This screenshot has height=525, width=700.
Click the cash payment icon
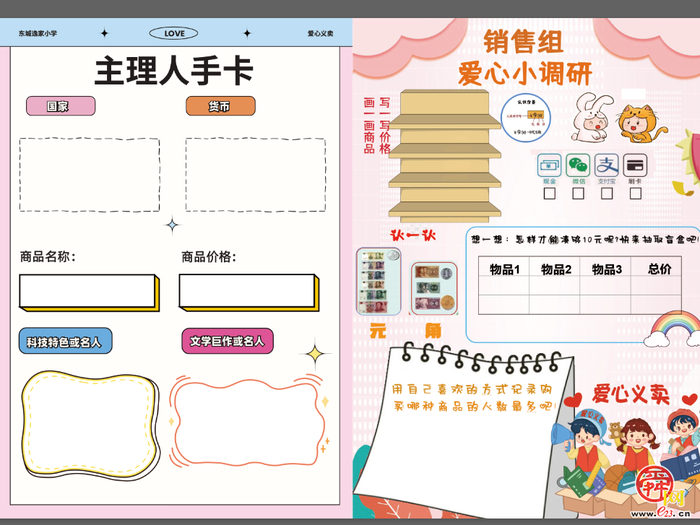coord(549,165)
